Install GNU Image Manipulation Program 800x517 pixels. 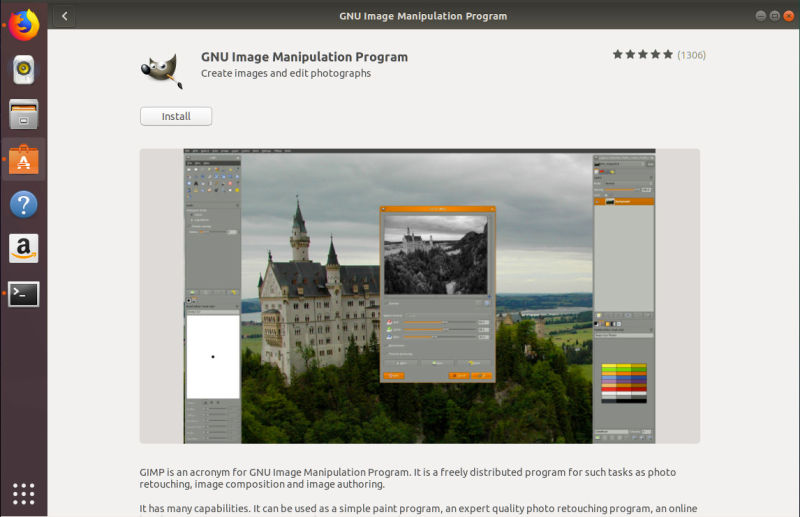[176, 116]
